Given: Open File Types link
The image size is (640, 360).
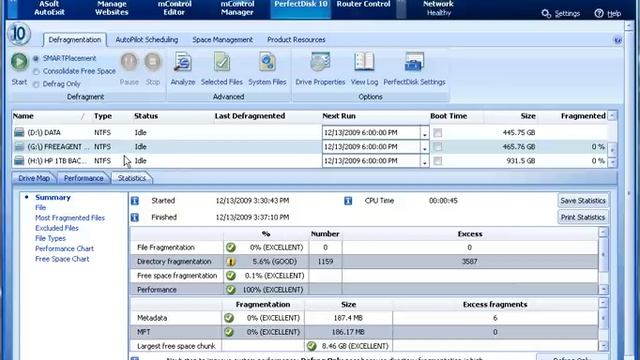Looking at the screenshot, I should [50, 238].
